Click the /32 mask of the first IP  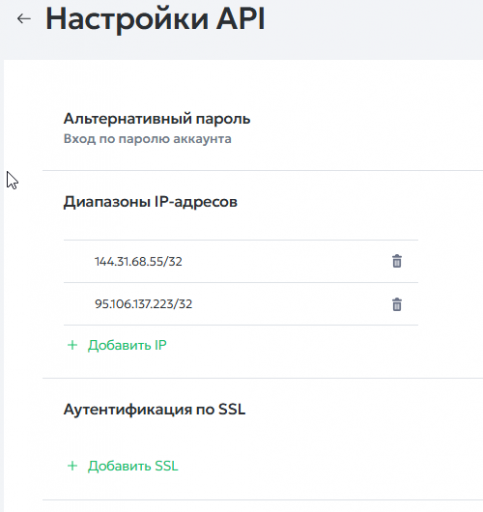point(173,262)
